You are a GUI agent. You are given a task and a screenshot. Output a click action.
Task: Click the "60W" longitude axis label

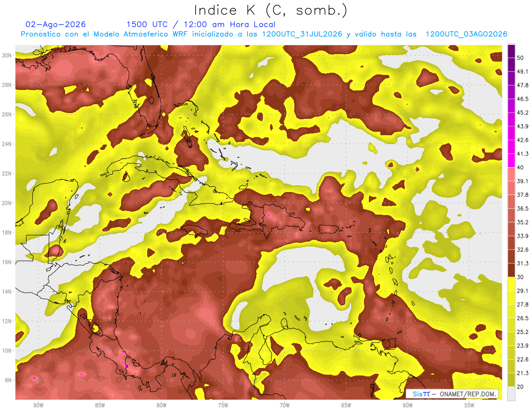pos(408,406)
